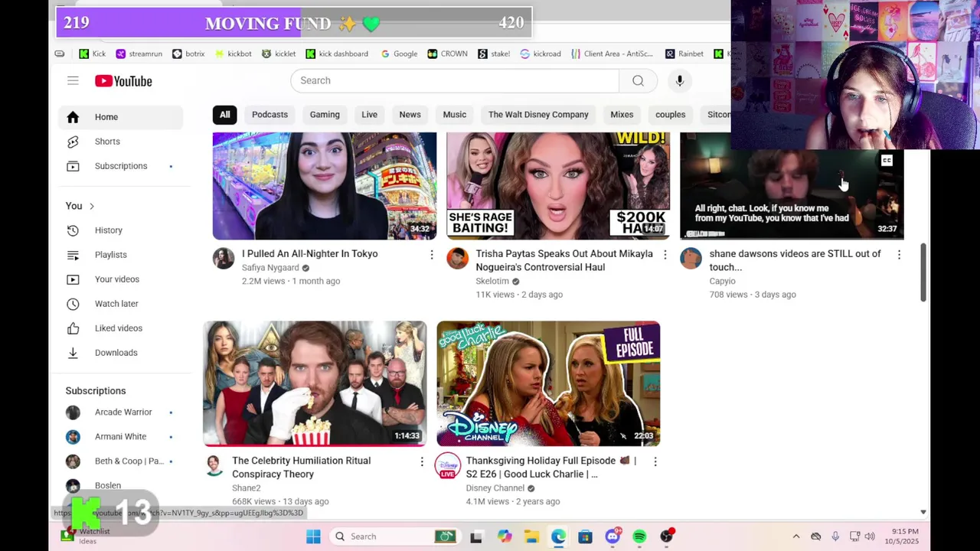The image size is (980, 551).
Task: Go to Home in sidebar
Action: pyautogui.click(x=120, y=117)
